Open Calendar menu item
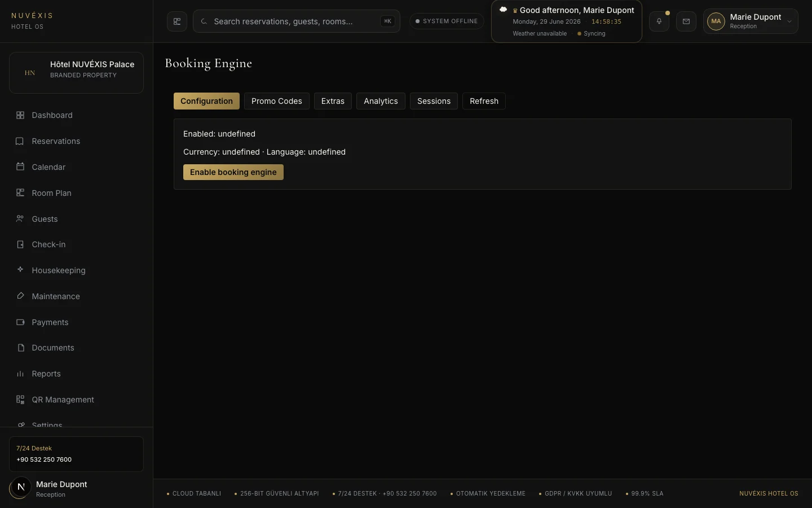Screen dimensions: 812x508 [76, 167]
